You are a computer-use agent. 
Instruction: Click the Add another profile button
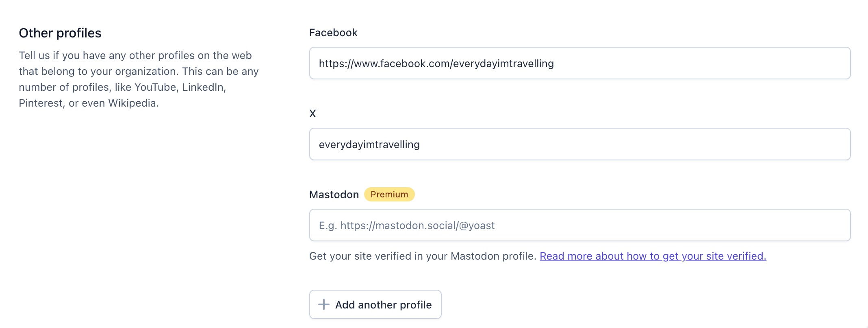click(375, 304)
